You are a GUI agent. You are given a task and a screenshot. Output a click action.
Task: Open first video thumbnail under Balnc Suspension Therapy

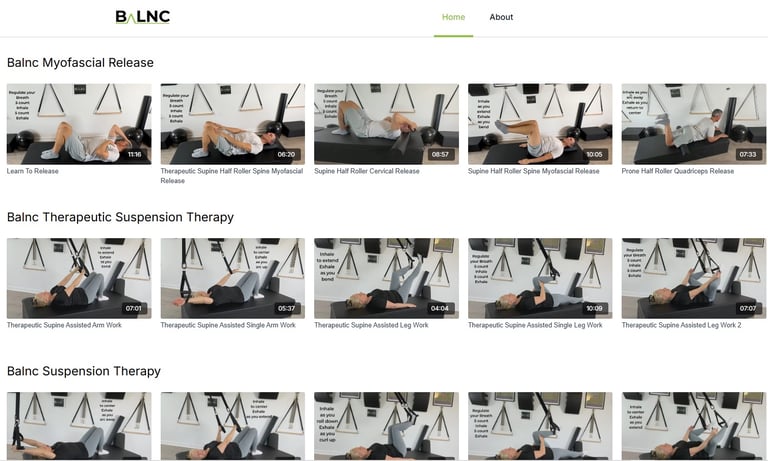(79, 426)
